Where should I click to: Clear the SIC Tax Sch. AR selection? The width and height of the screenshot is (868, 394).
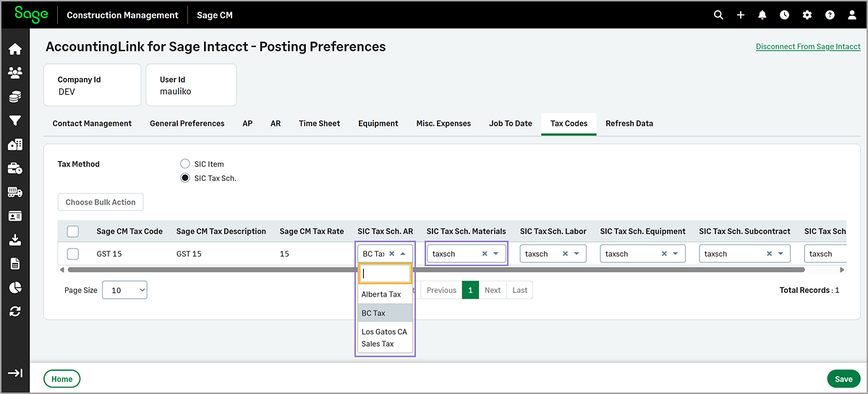click(391, 254)
